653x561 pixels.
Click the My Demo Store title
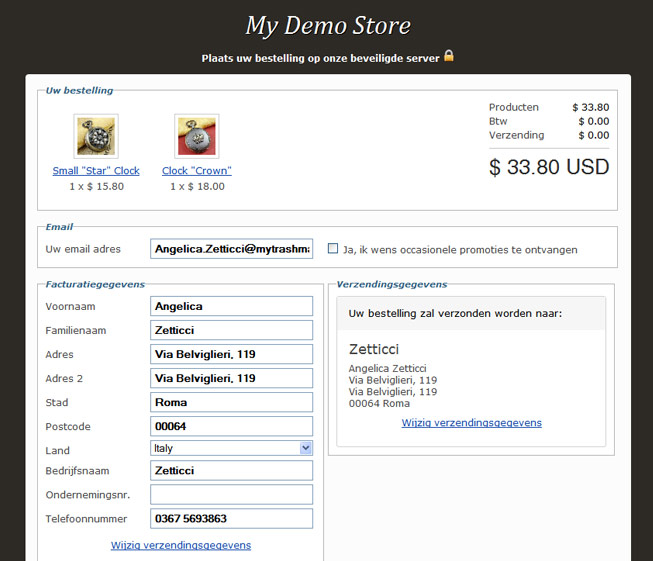tap(328, 25)
